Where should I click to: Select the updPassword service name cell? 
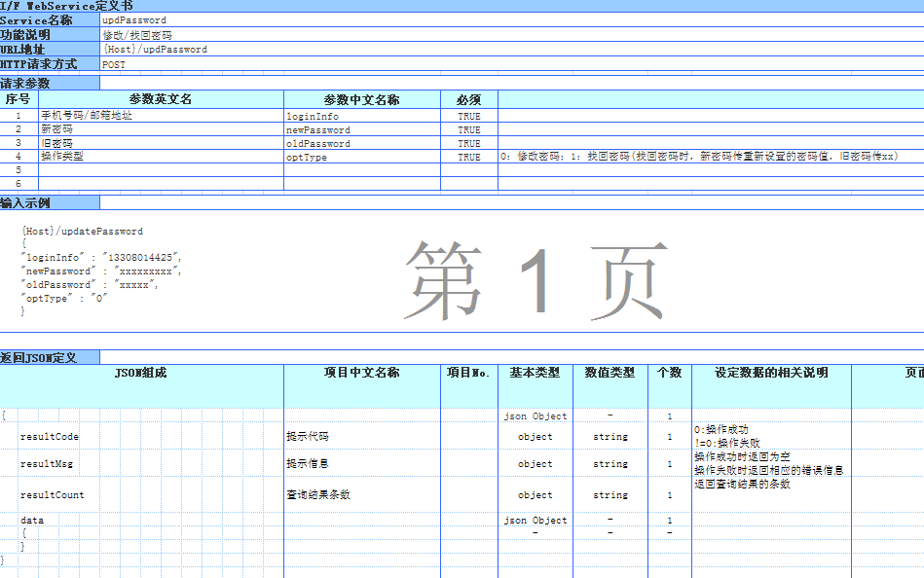511,19
